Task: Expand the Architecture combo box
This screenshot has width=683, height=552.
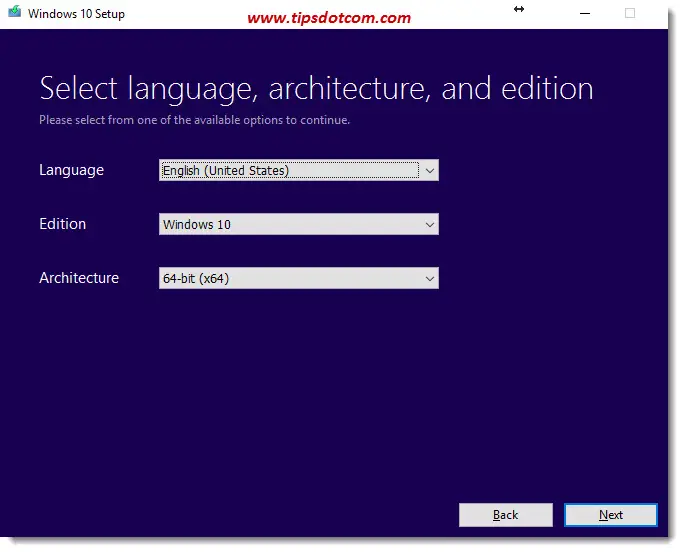Action: [x=298, y=278]
